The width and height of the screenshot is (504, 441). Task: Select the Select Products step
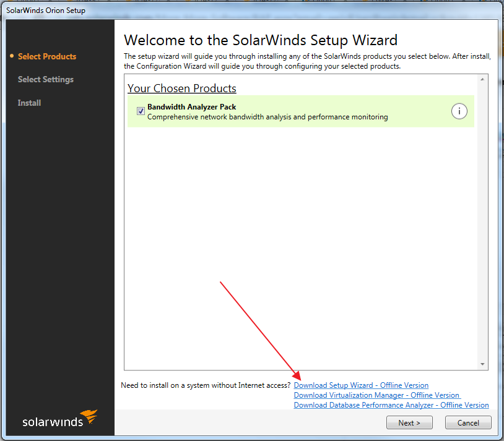47,56
